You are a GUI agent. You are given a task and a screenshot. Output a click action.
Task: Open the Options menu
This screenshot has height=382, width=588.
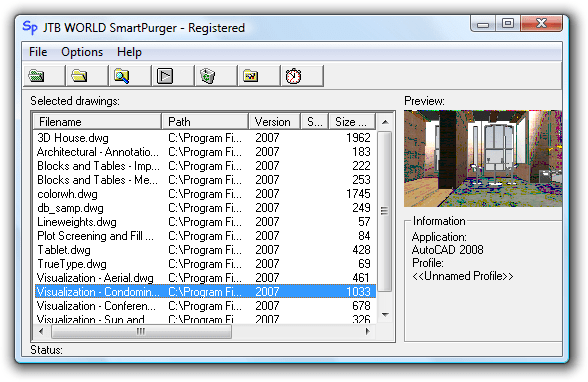click(82, 52)
